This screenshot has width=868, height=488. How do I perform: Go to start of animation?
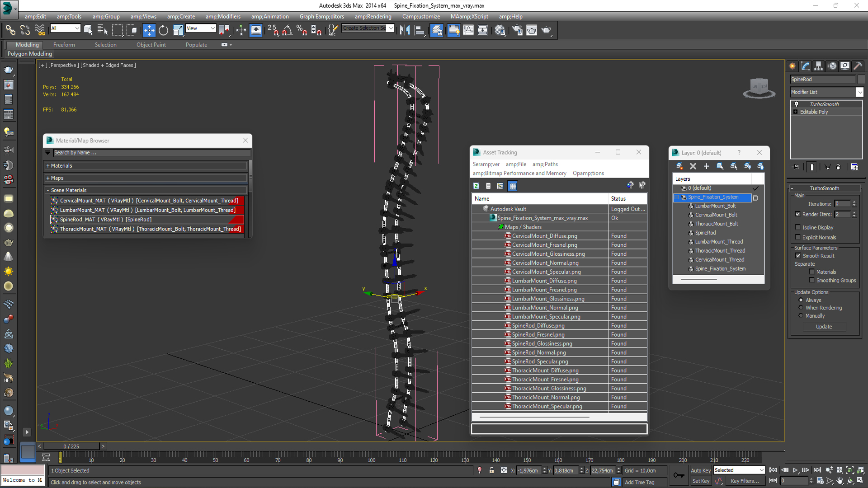point(773,470)
